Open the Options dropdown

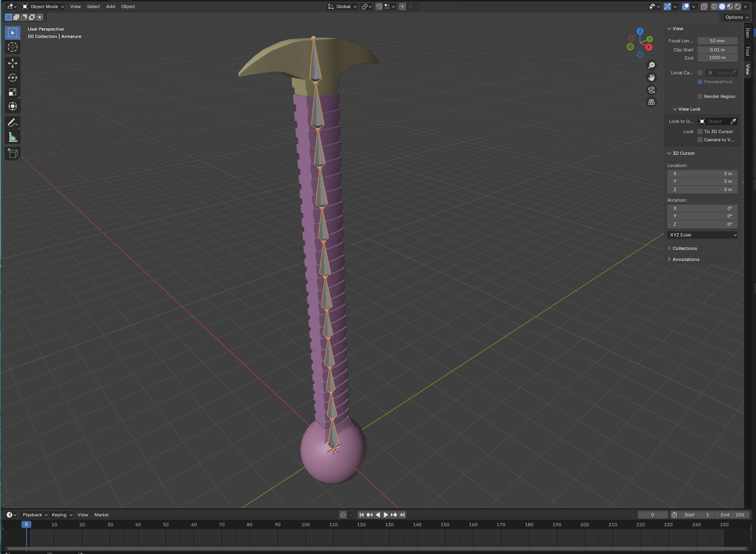pyautogui.click(x=736, y=17)
